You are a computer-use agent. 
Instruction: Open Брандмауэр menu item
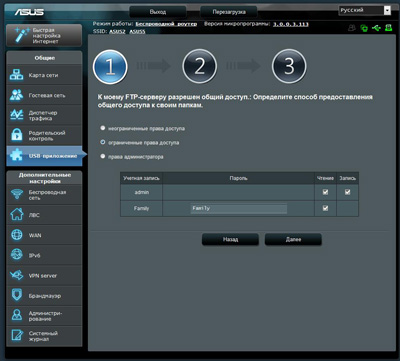click(x=44, y=296)
